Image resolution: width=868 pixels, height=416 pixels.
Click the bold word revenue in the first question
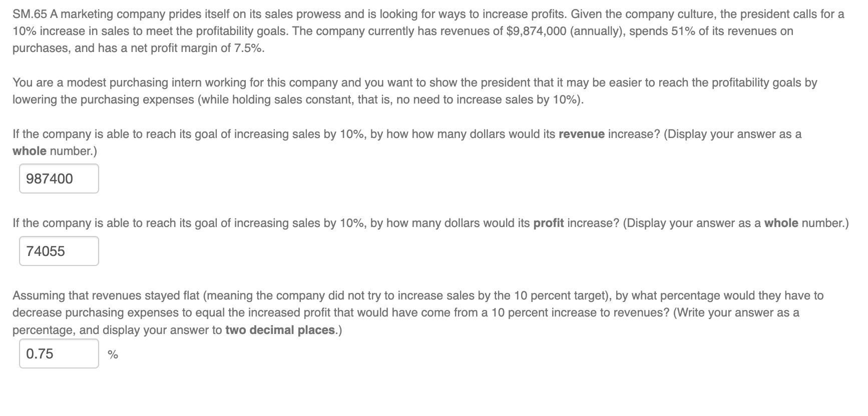click(x=581, y=134)
